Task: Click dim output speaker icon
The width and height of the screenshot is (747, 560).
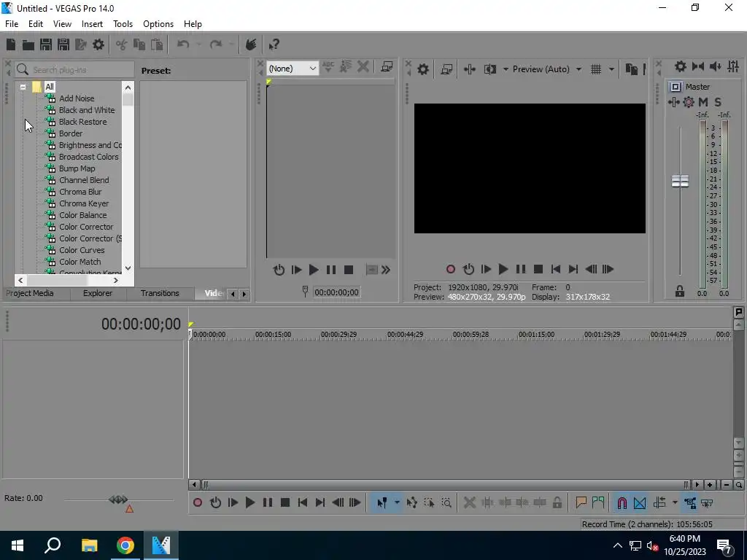Action: point(716,66)
